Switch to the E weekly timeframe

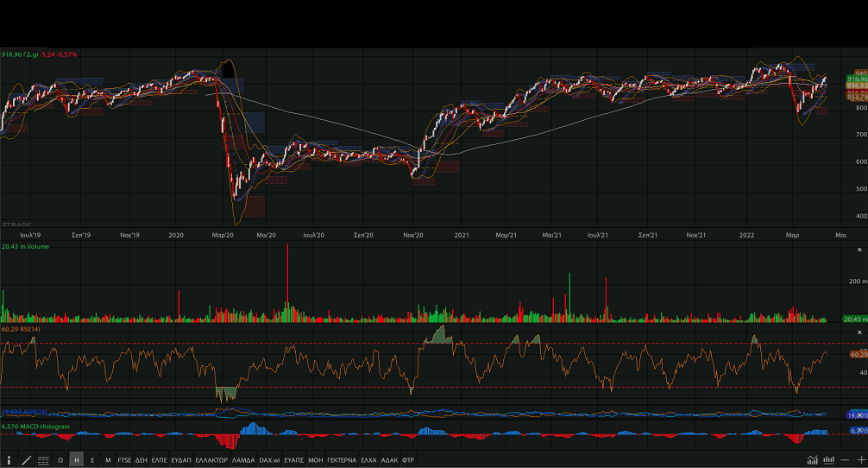point(92,460)
